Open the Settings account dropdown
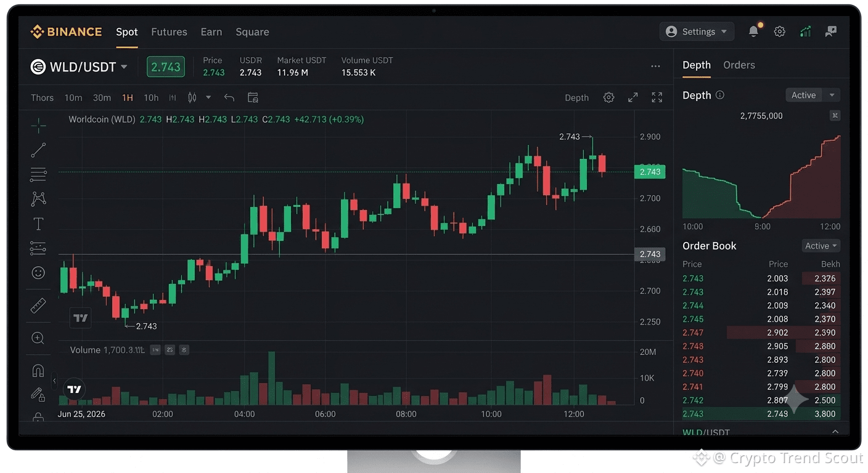The width and height of the screenshot is (868, 473). (697, 31)
